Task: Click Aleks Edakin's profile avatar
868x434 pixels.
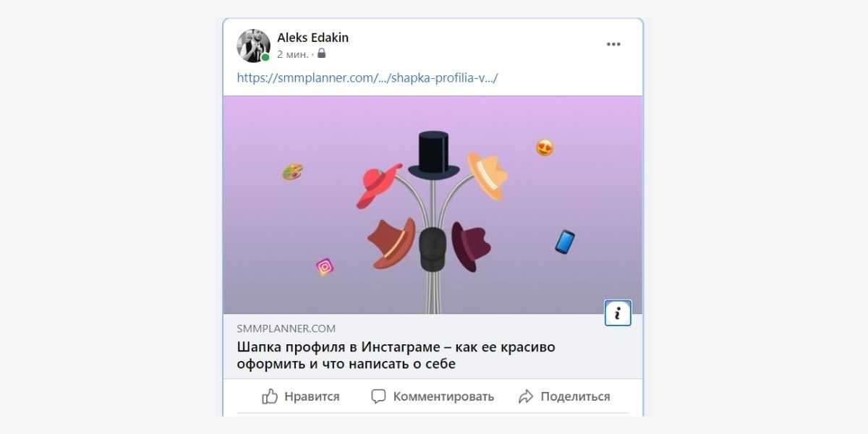Action: [x=253, y=46]
